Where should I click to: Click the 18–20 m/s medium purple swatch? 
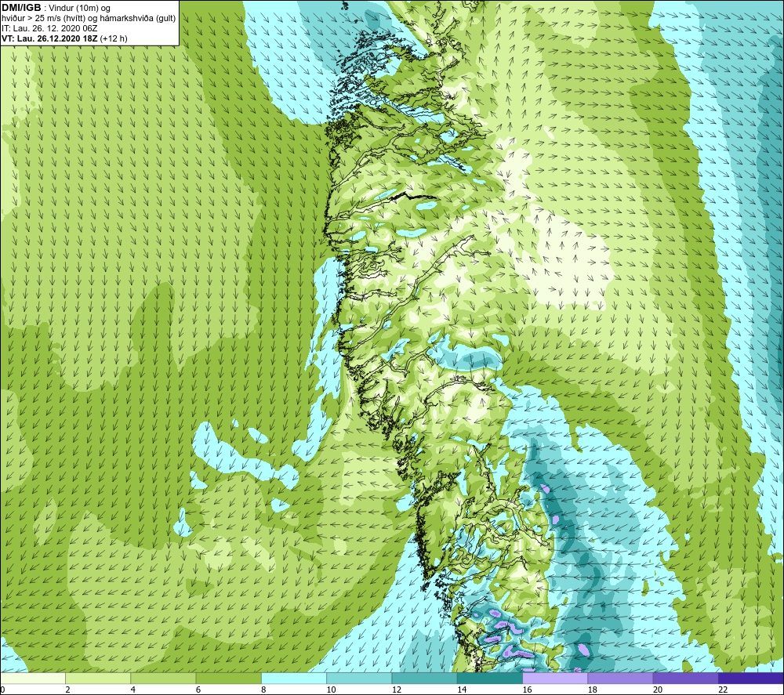620,678
